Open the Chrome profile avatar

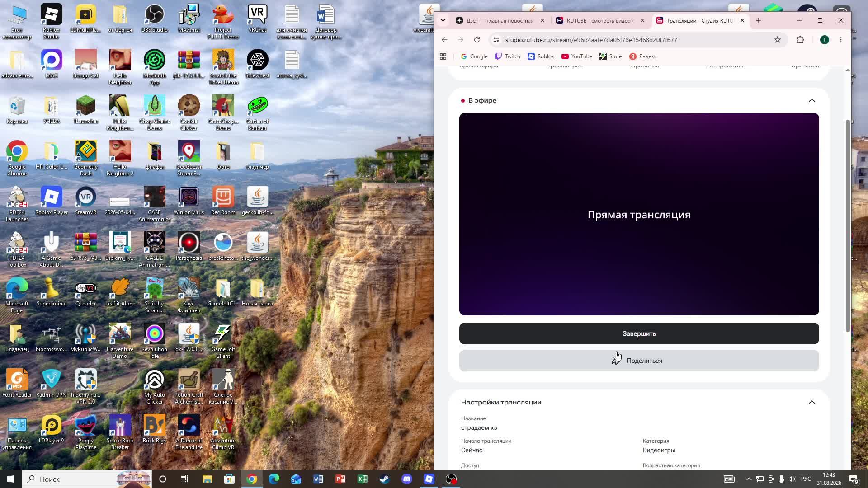(824, 40)
